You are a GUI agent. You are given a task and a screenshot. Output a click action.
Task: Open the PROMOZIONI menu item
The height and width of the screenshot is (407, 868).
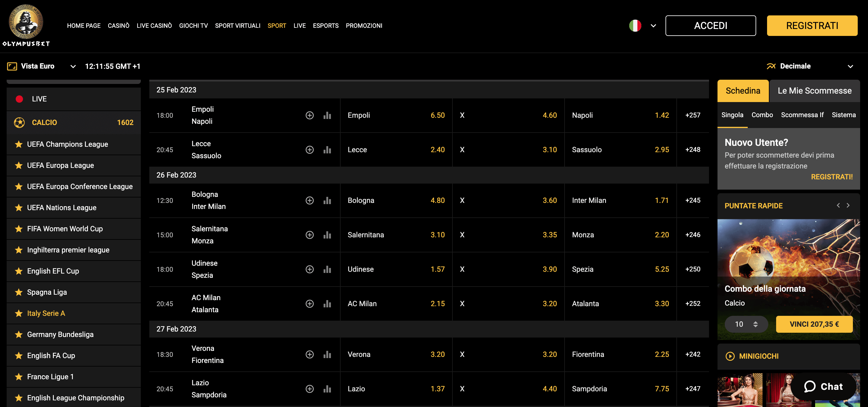(364, 26)
